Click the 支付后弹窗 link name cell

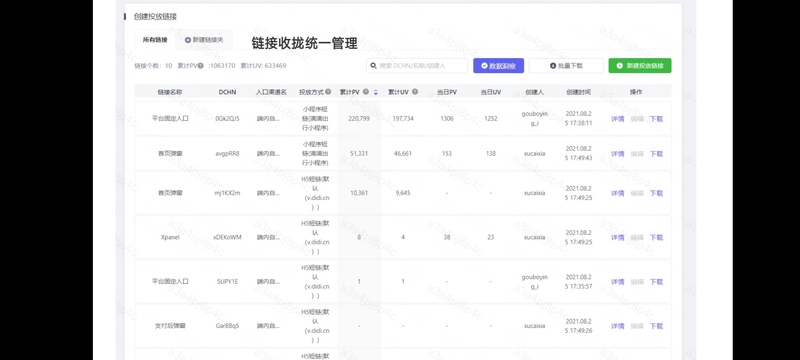point(170,326)
